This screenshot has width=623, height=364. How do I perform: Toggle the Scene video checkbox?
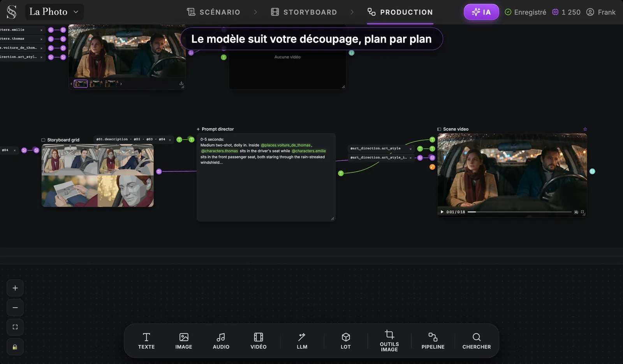(x=439, y=129)
